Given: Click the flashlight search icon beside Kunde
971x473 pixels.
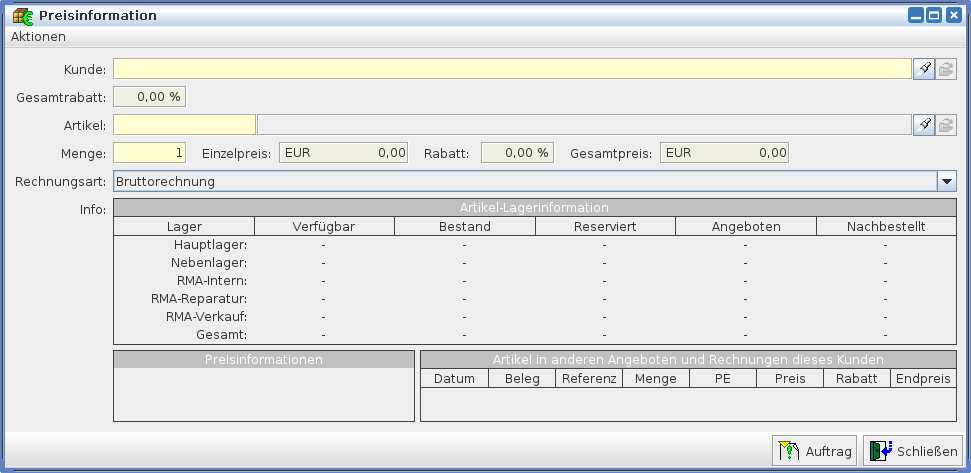Looking at the screenshot, I should [x=924, y=69].
